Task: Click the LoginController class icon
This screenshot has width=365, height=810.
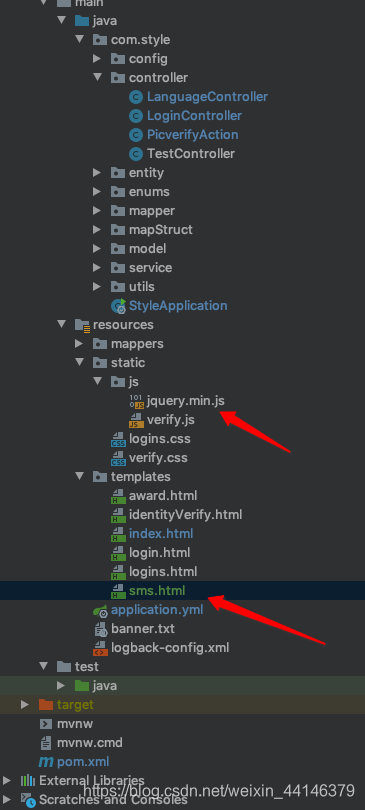Action: [136, 116]
